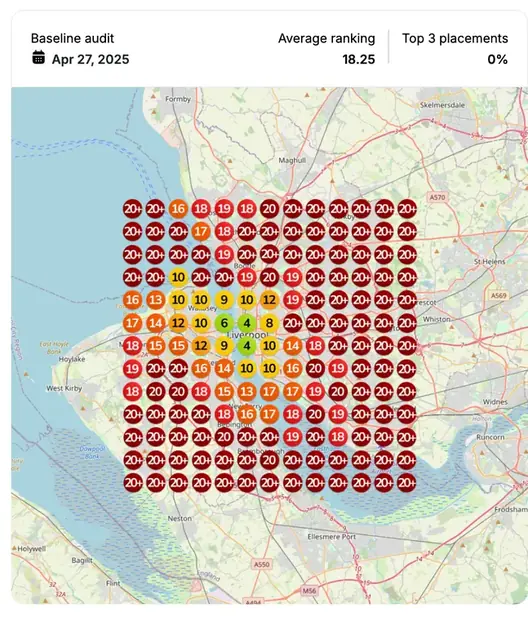
Task: Open the yellow rank 8 grid marker
Action: 269,323
